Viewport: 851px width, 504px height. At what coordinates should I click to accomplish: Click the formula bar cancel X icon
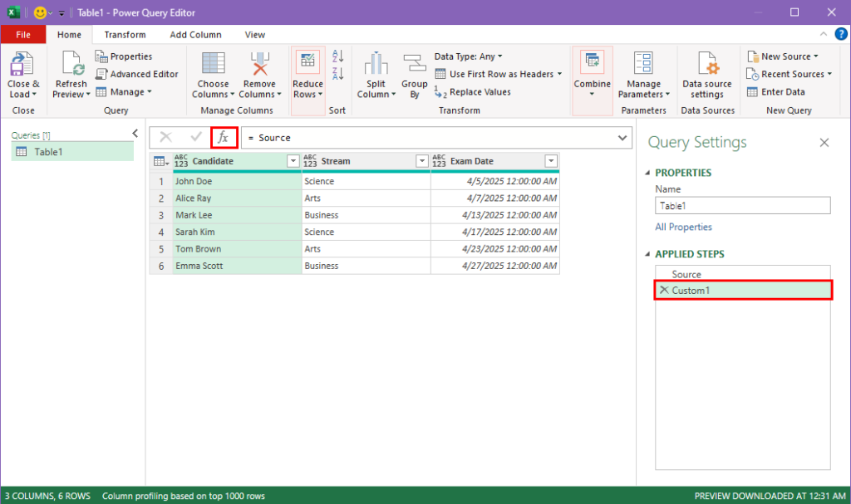pyautogui.click(x=166, y=137)
